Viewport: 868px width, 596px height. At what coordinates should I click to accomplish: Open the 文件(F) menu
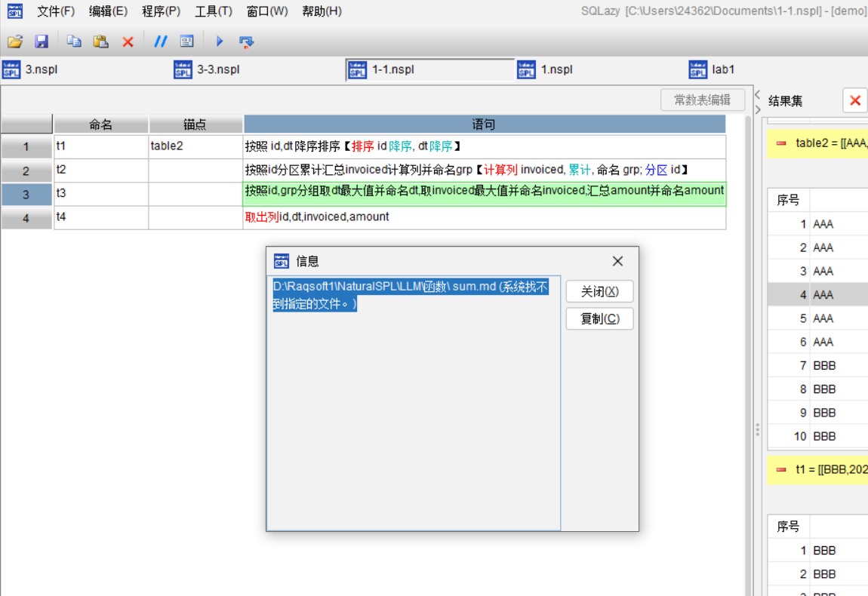coord(55,11)
